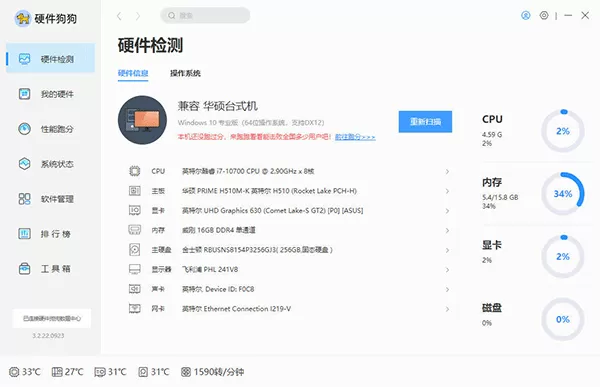
Task: Select the 兼容 华硕台式机 title
Action: (x=218, y=106)
